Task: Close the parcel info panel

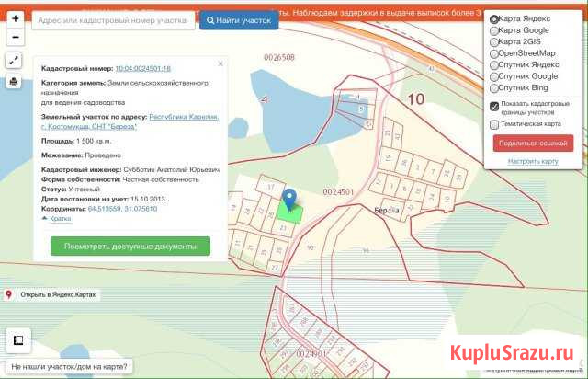Action: [x=220, y=63]
